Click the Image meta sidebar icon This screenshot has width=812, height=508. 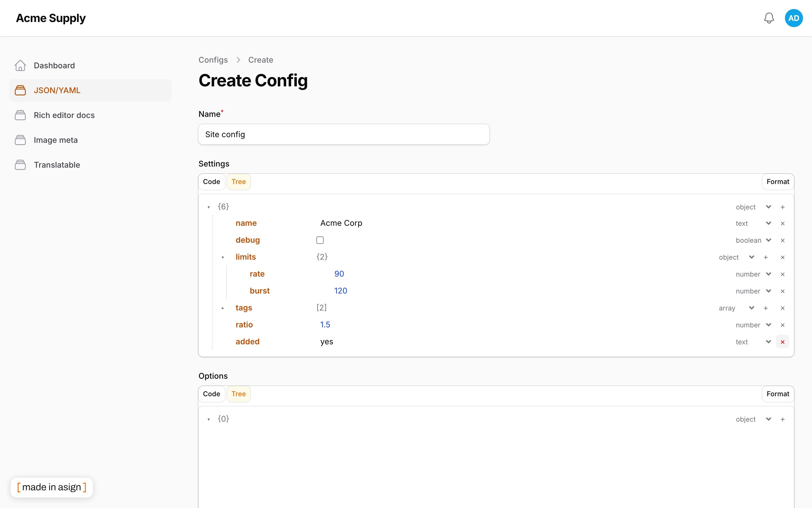tap(20, 140)
